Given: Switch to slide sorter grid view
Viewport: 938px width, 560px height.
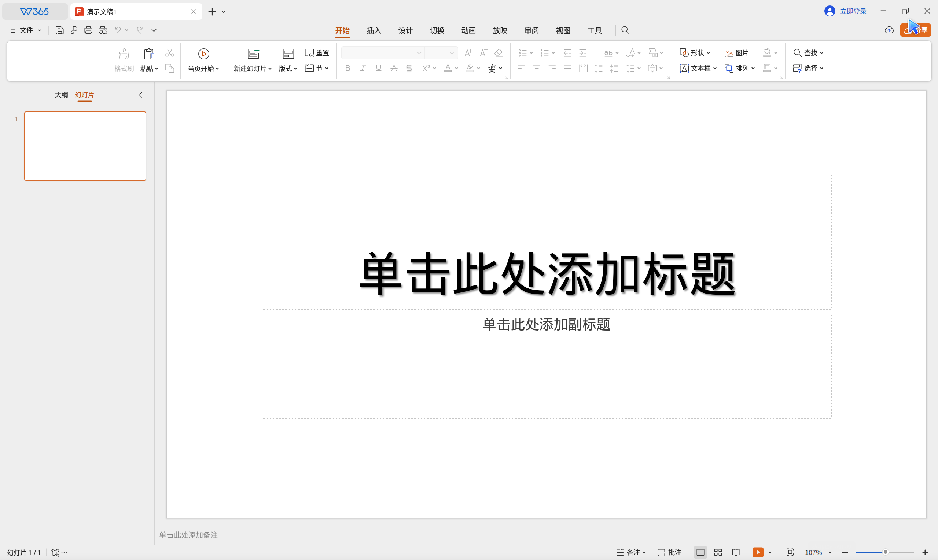Looking at the screenshot, I should click(718, 552).
